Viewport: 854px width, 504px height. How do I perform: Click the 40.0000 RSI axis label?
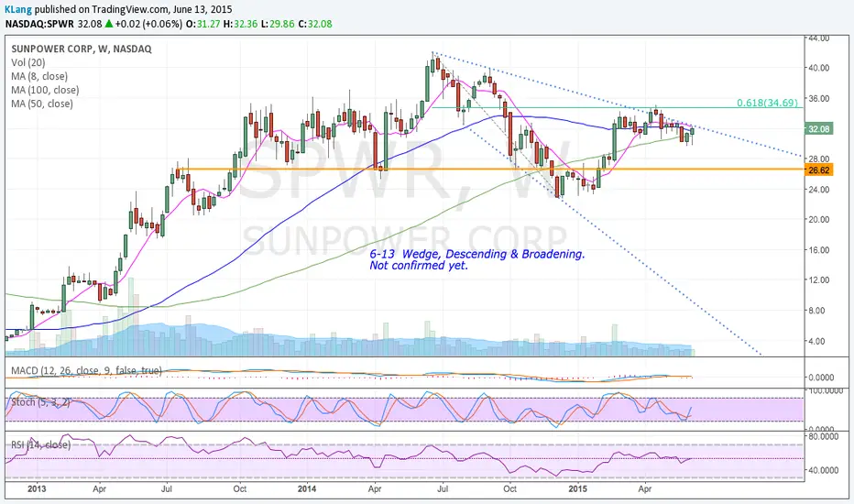pos(823,470)
